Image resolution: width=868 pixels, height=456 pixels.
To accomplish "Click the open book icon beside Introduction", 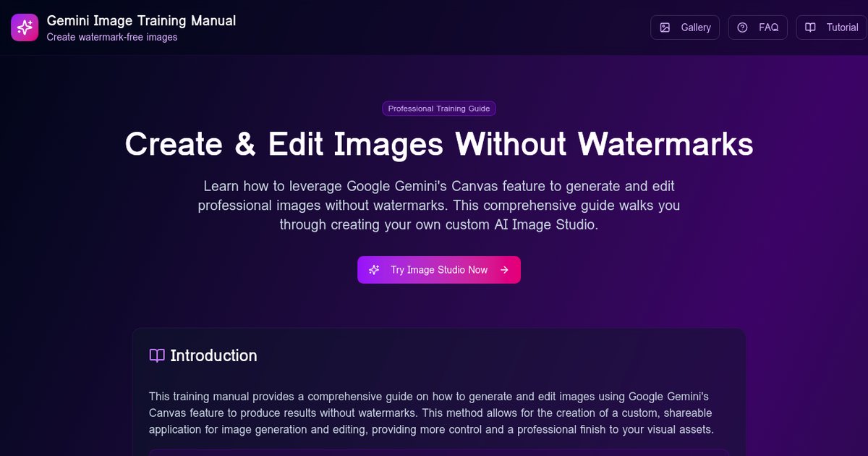I will (157, 355).
